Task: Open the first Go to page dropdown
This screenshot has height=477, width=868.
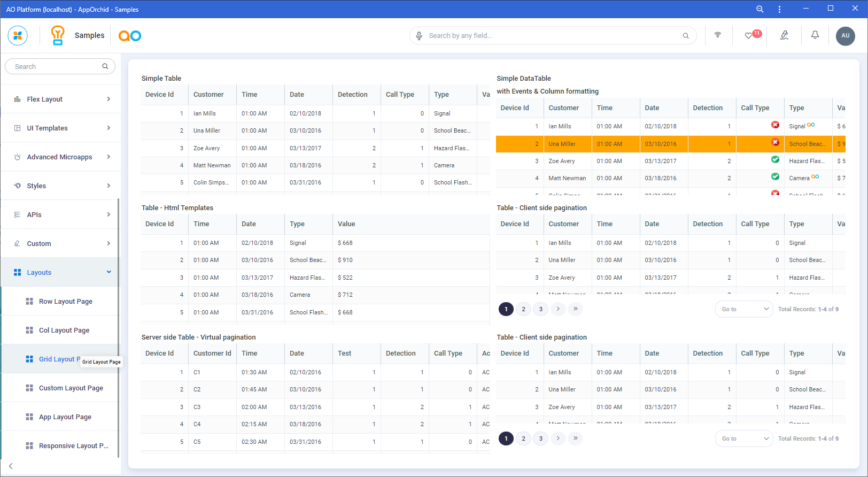Action: pos(744,309)
